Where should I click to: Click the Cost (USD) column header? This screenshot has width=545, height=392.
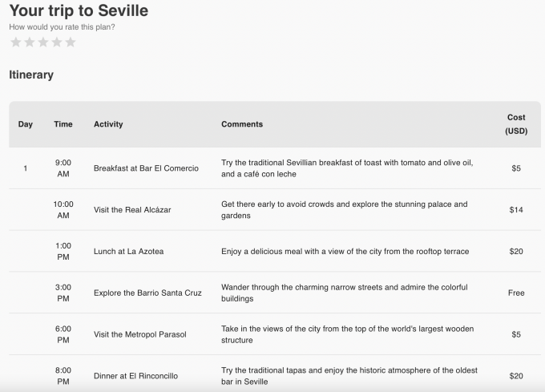point(516,124)
